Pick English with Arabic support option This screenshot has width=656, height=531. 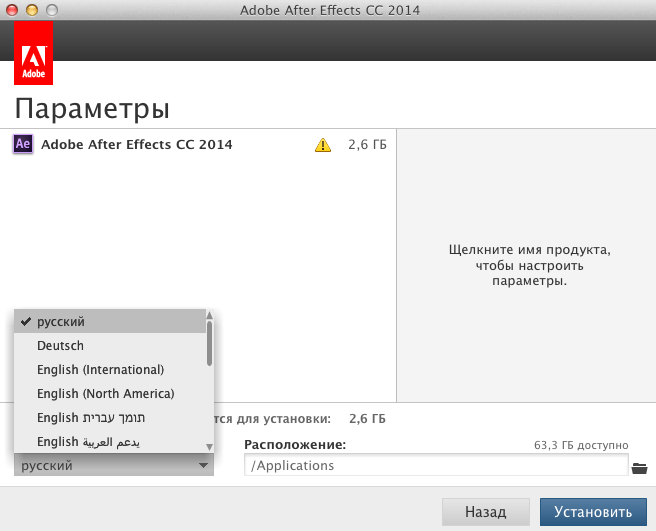pyautogui.click(x=110, y=441)
